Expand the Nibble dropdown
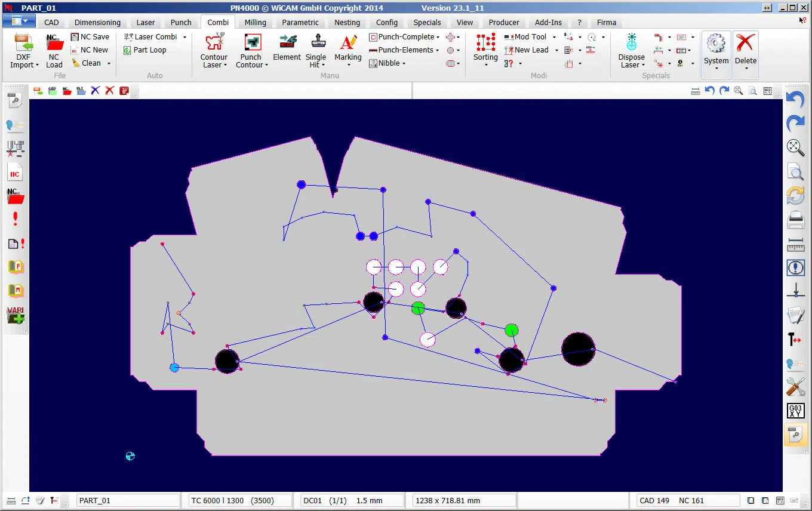 tap(404, 63)
